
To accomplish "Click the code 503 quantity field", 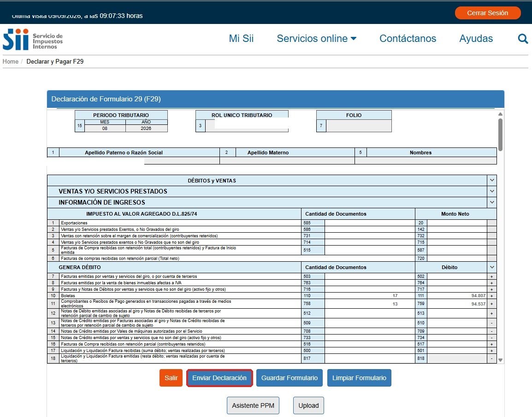I will [x=369, y=276].
